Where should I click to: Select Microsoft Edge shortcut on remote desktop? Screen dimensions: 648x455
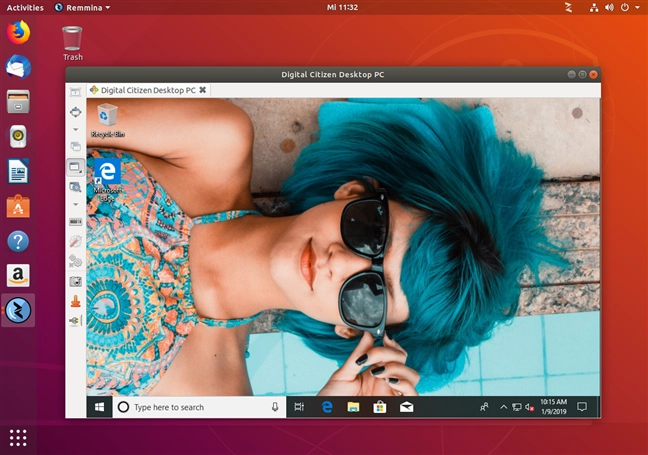[108, 180]
